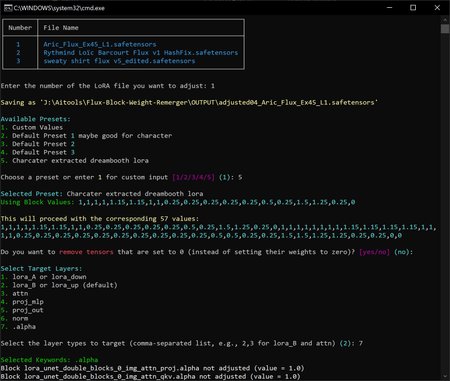450x381 pixels.
Task: Click the scrollbar thumb at the top
Action: pos(445,28)
